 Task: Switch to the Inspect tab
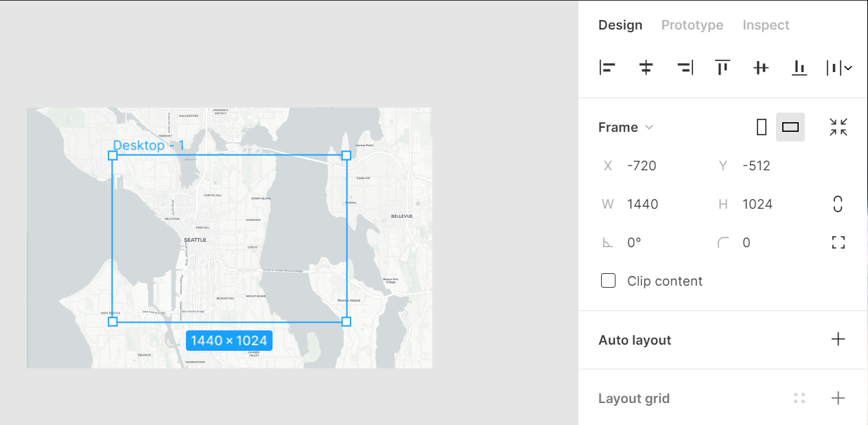point(766,25)
